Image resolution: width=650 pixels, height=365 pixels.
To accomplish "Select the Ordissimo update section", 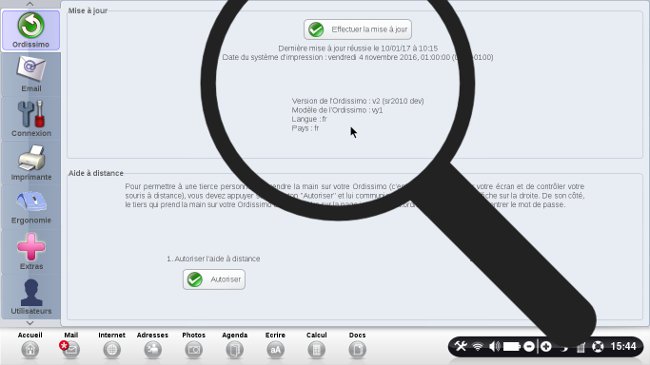I will click(31, 30).
